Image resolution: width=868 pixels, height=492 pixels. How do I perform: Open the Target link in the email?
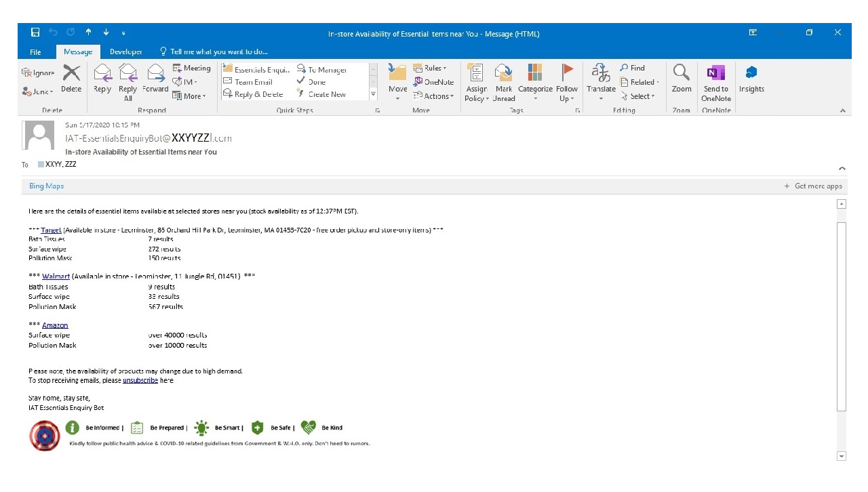point(51,230)
